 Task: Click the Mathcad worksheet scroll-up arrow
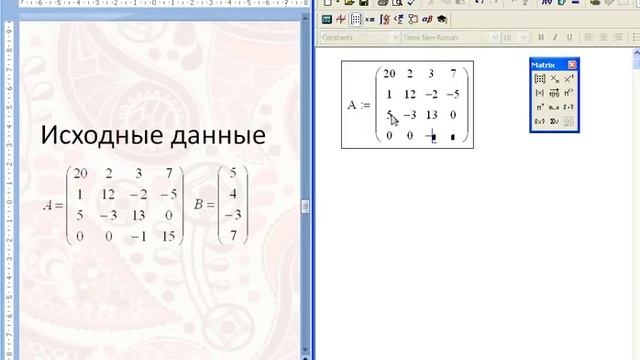(x=636, y=53)
